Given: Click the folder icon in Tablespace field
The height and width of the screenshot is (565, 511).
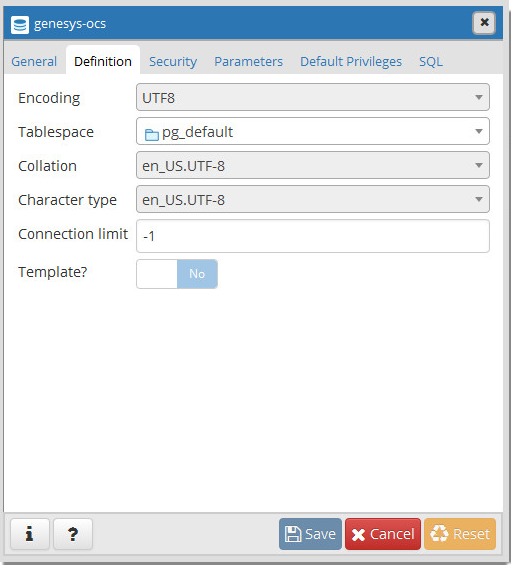Looking at the screenshot, I should point(152,135).
